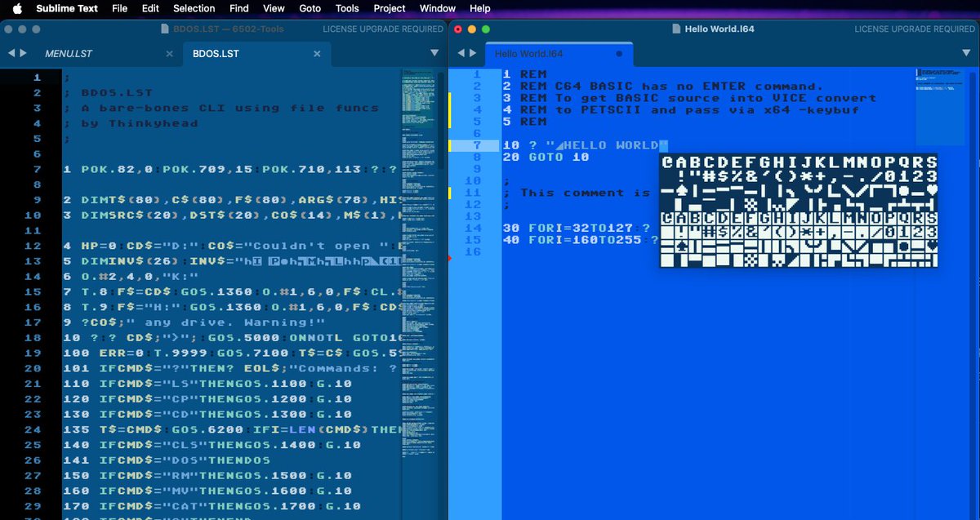Viewport: 980px width, 520px height.
Task: Open the File menu
Action: click(x=119, y=8)
